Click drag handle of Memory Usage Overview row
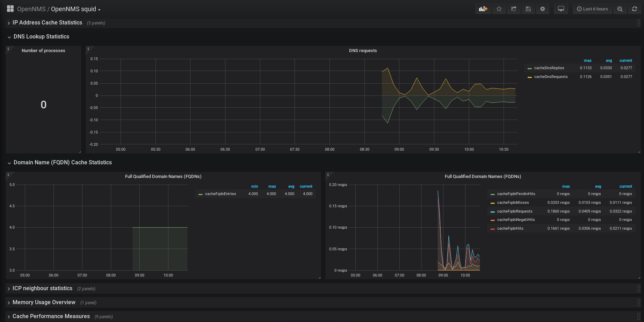Screen dimensions: 644x322 click(639, 302)
